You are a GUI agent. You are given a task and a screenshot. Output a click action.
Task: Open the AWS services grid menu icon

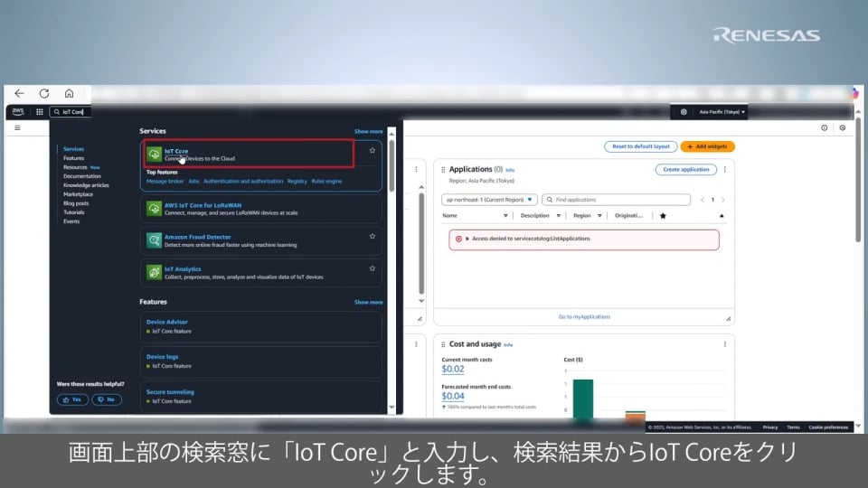[39, 112]
